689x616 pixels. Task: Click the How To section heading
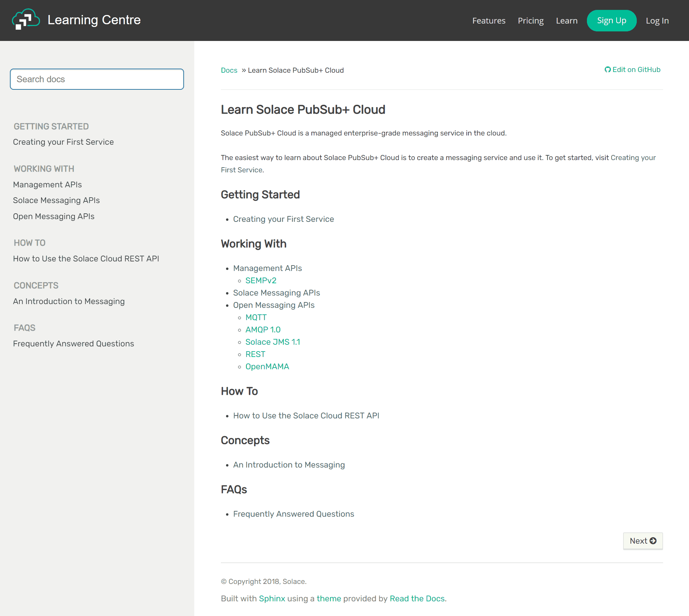[x=239, y=391]
